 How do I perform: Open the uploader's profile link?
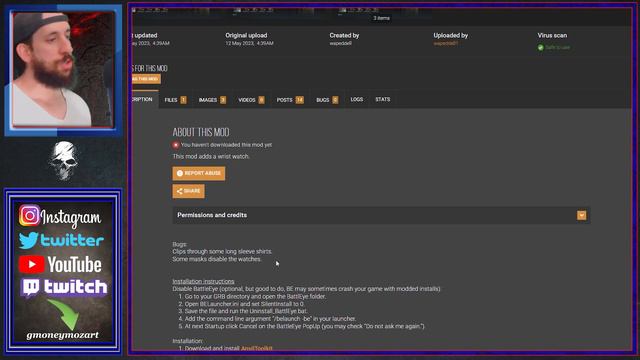click(x=445, y=43)
